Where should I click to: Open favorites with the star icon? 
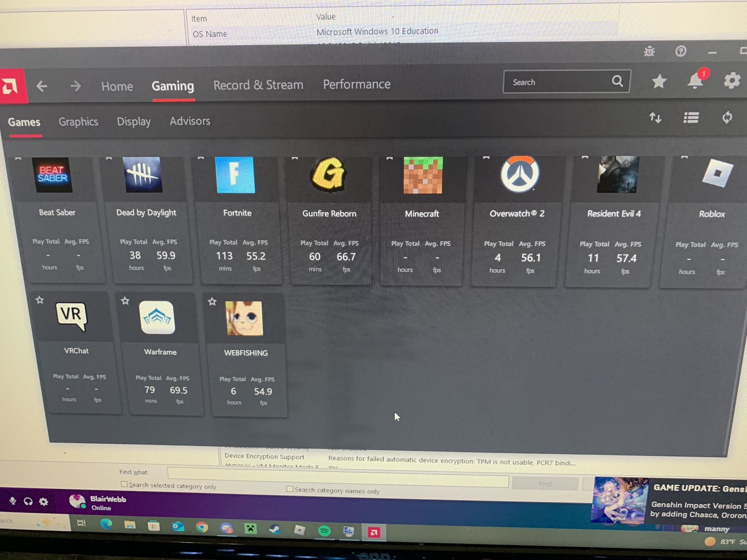click(x=659, y=81)
